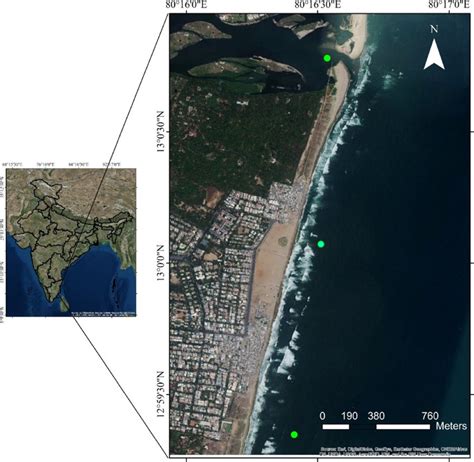
Task: Click the imagery source attribution text
Action: (x=393, y=451)
